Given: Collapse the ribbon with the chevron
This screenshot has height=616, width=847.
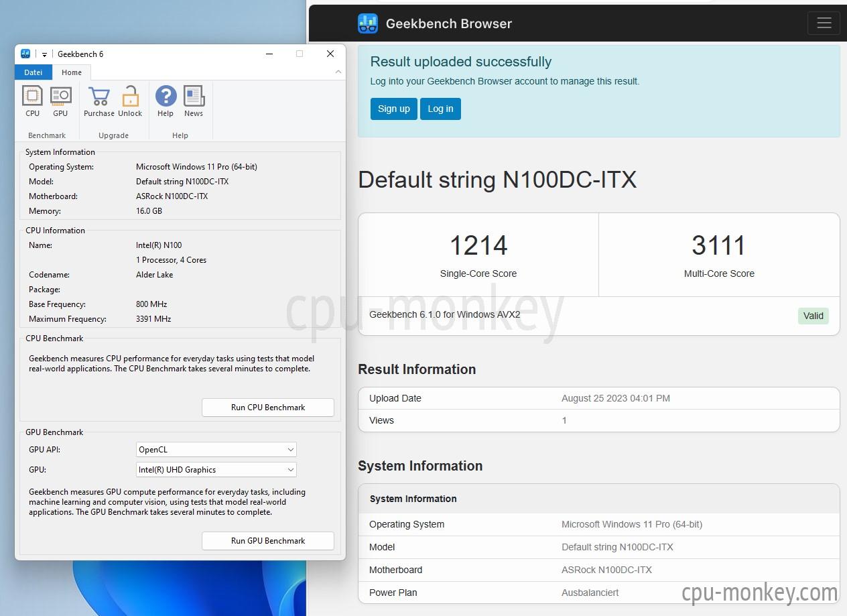Looking at the screenshot, I should click(338, 72).
